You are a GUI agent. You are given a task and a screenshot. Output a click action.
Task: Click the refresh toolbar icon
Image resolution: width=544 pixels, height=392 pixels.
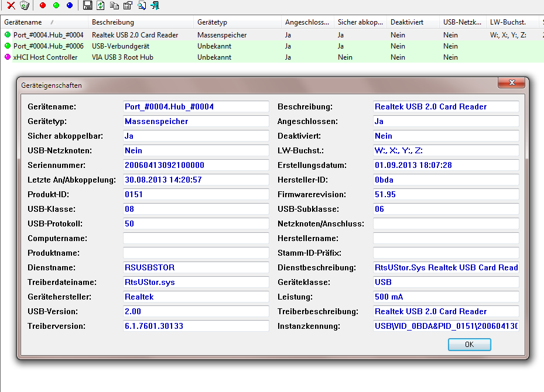pos(101,5)
